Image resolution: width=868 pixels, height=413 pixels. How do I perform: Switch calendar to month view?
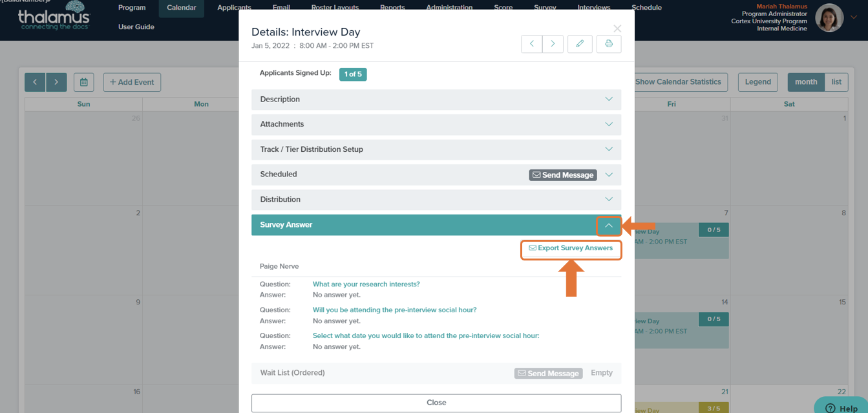click(806, 82)
